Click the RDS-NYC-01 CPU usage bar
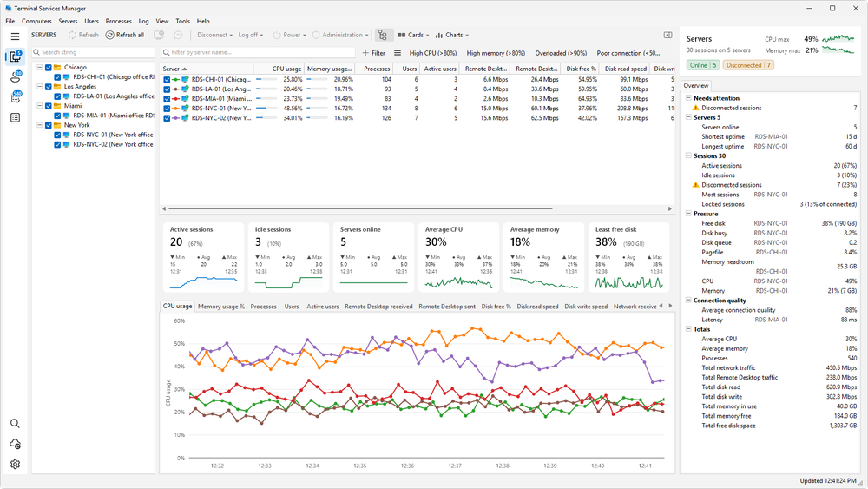 pos(266,109)
